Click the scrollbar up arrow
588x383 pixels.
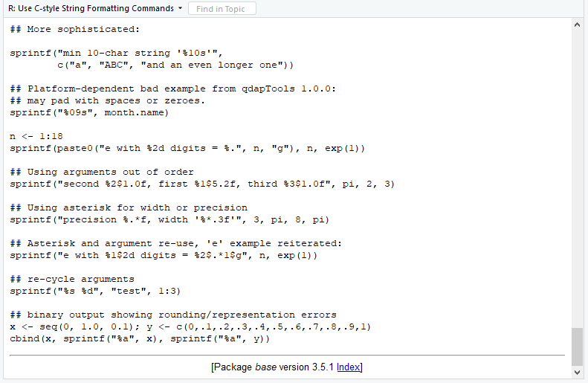577,25
